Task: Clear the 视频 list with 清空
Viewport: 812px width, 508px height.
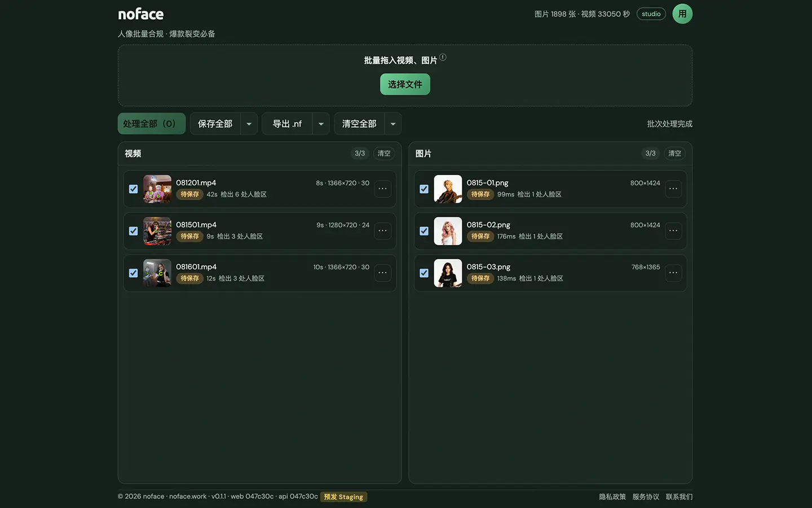Action: point(384,154)
